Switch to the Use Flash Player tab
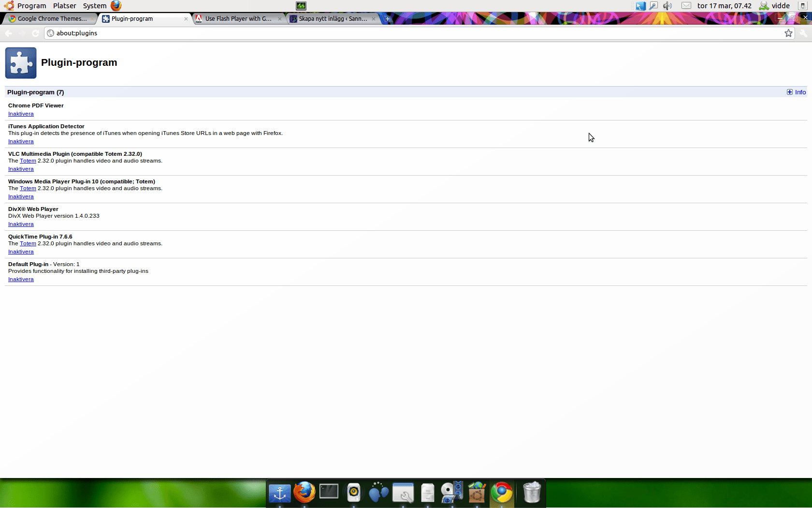This screenshot has height=508, width=812. [x=239, y=19]
